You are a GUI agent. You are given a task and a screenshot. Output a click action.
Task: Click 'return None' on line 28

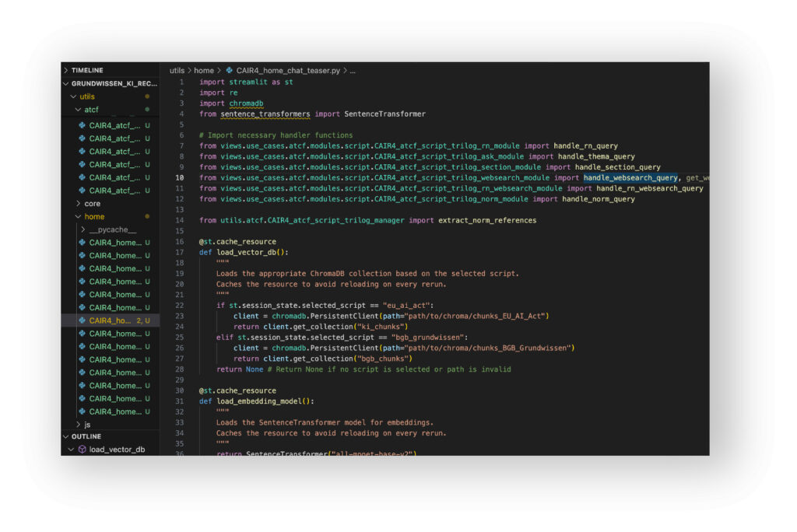point(240,369)
